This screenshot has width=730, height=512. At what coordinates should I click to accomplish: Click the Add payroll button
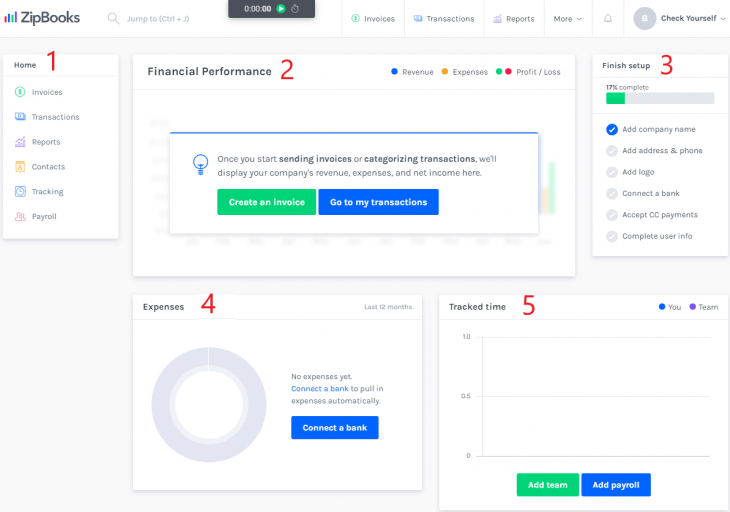[616, 485]
